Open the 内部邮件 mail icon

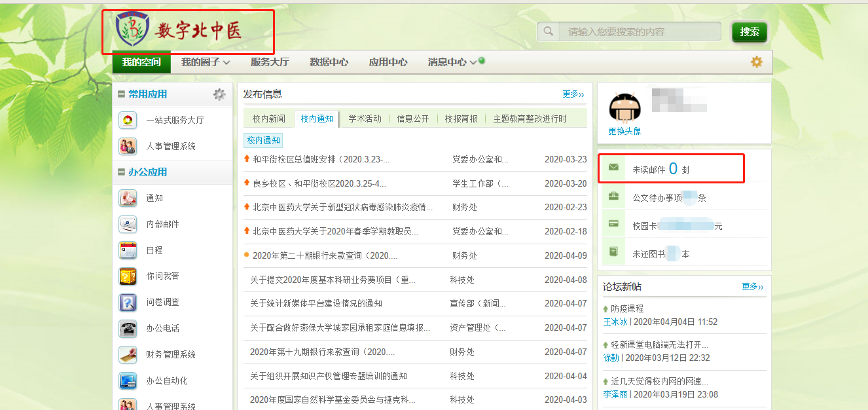point(128,224)
